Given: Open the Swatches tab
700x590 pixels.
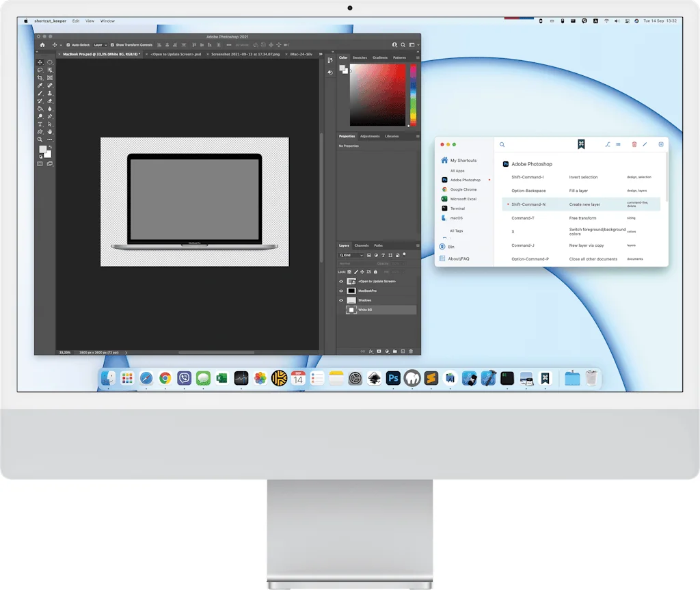Looking at the screenshot, I should [360, 58].
